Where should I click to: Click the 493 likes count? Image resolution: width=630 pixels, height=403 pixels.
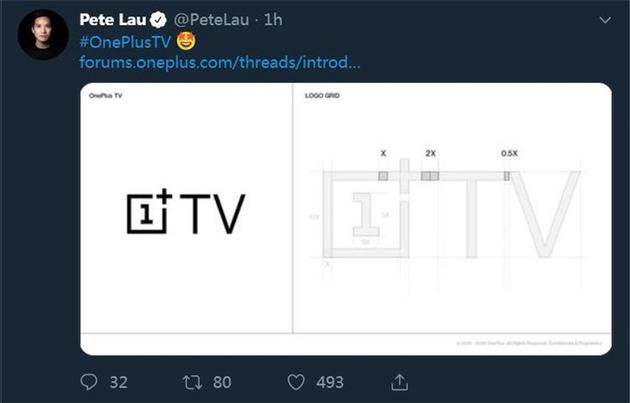click(329, 382)
